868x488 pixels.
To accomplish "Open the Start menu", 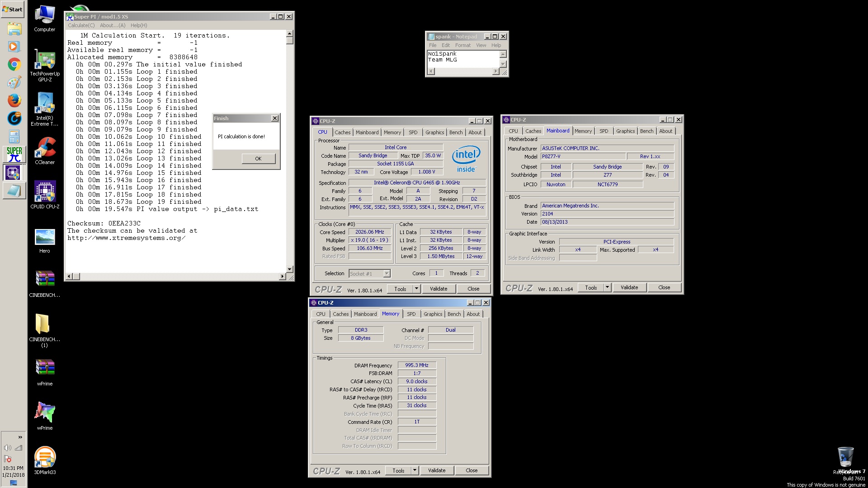I will pos(13,9).
